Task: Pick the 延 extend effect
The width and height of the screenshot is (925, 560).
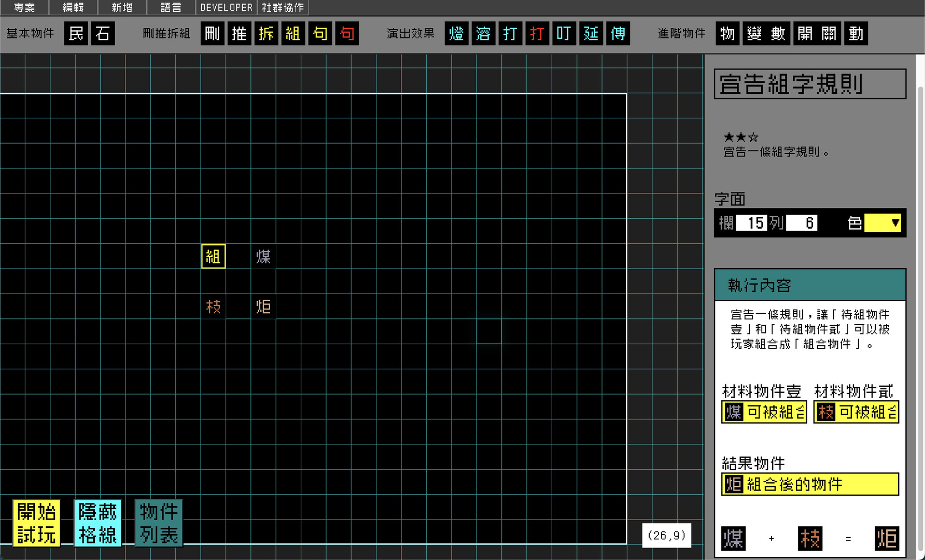Action: pos(591,33)
